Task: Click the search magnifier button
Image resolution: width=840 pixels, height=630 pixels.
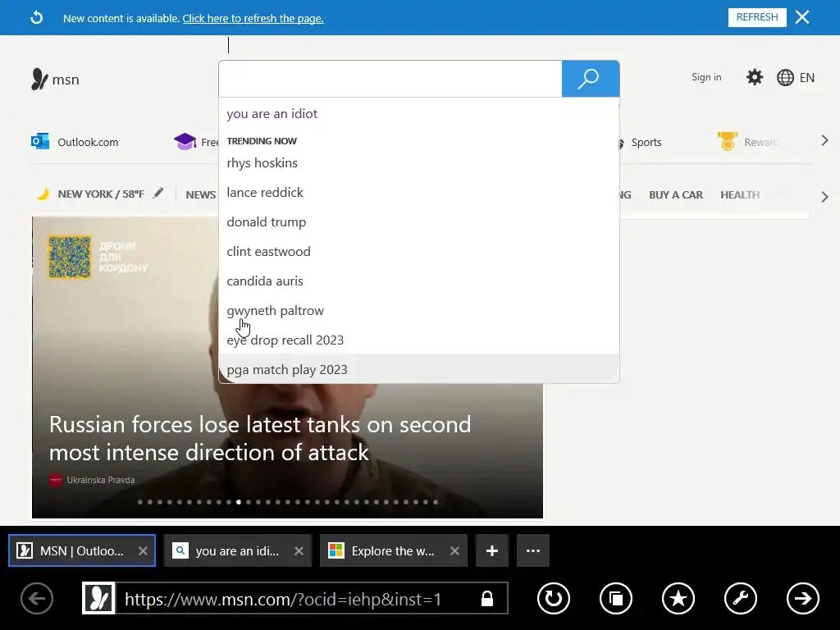Action: click(x=591, y=79)
